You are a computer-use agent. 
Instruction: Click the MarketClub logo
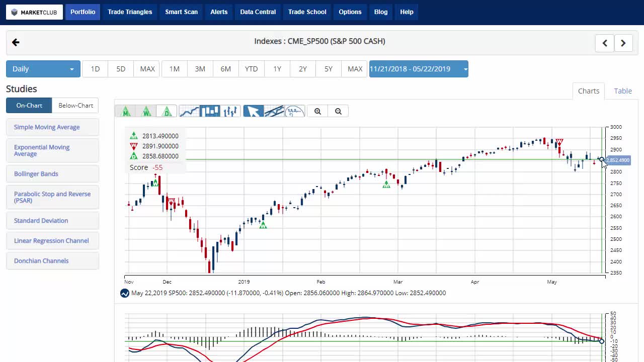(x=35, y=12)
